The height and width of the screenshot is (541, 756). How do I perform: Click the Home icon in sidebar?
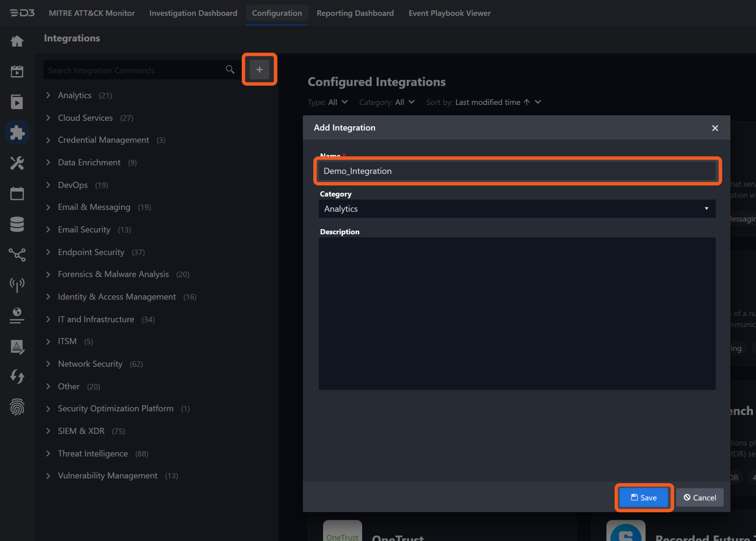[17, 41]
